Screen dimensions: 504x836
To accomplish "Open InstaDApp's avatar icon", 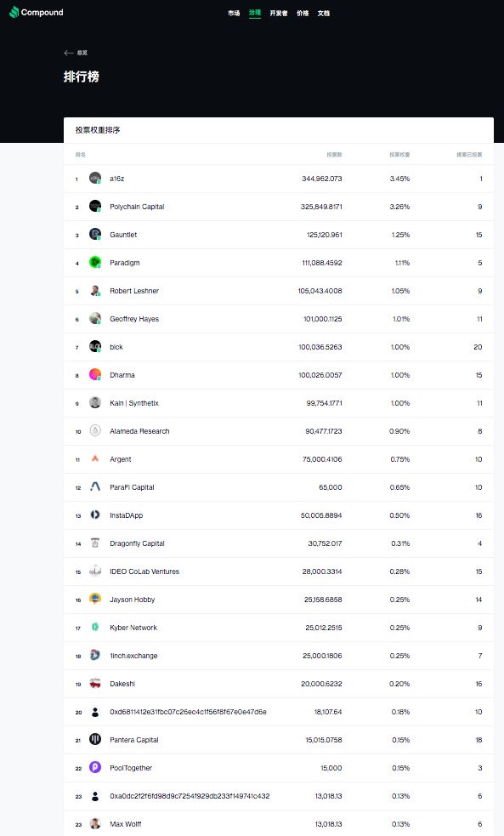I will 95,515.
